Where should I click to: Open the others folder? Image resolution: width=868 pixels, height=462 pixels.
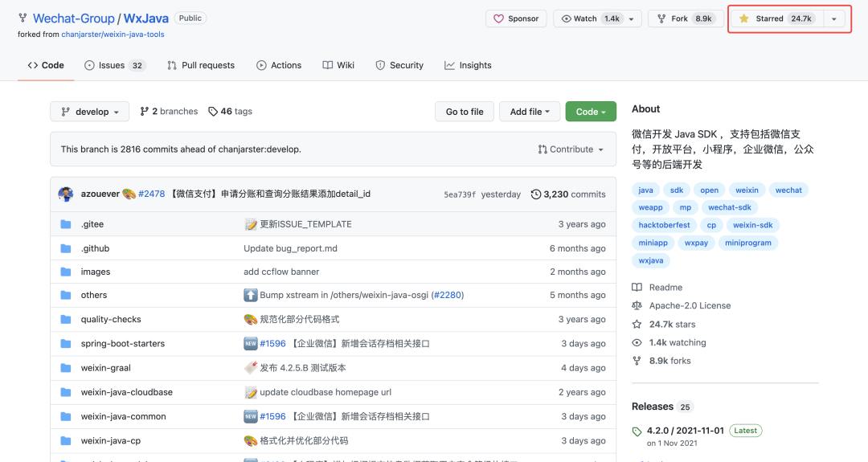point(94,295)
